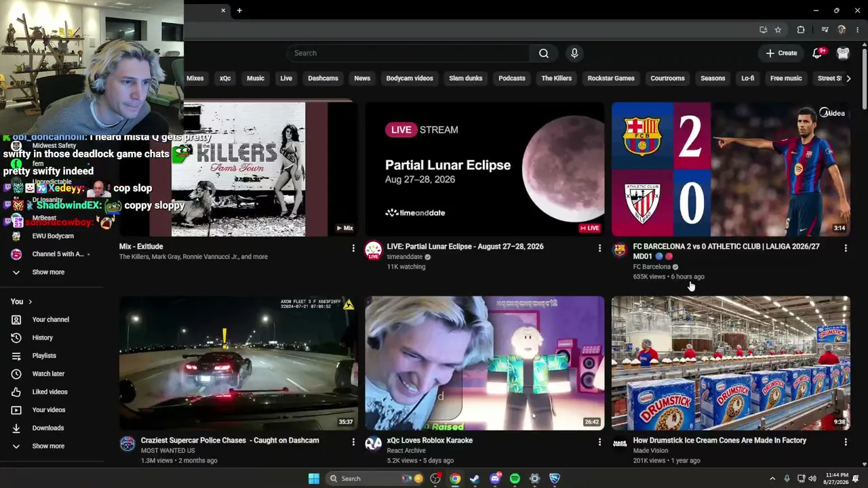Open options for the Drumstick Ice Cream video
This screenshot has height=488, width=868.
[846, 442]
